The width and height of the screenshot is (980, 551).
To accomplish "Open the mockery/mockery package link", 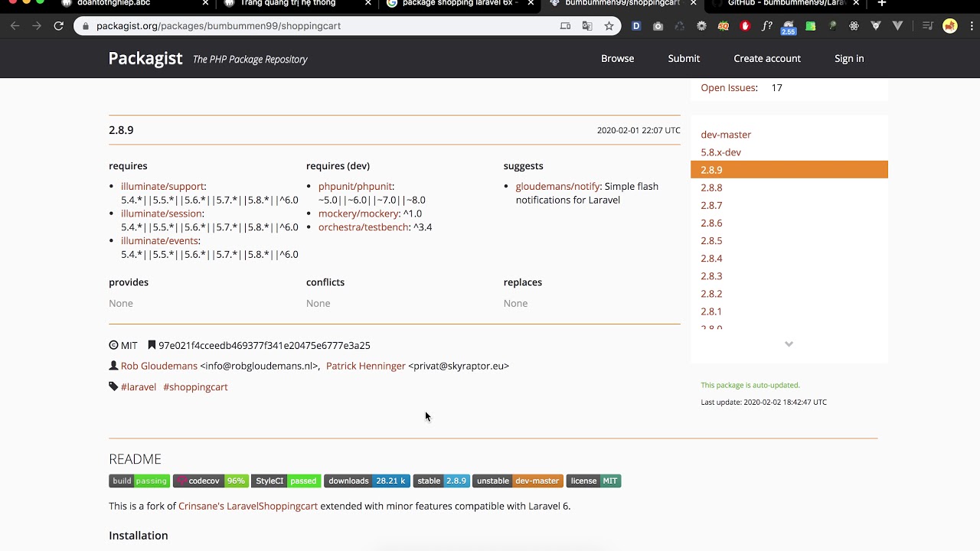I will pyautogui.click(x=358, y=214).
